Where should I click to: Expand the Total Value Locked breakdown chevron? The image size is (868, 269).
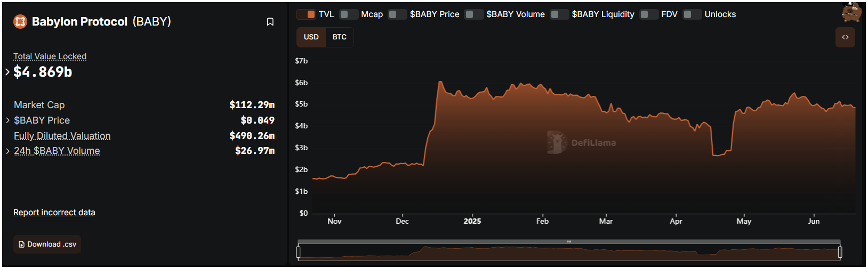click(x=7, y=72)
